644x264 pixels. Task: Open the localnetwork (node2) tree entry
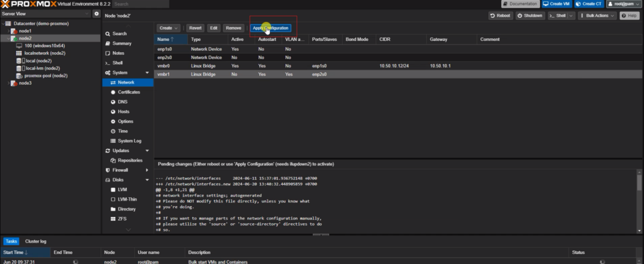click(x=45, y=53)
